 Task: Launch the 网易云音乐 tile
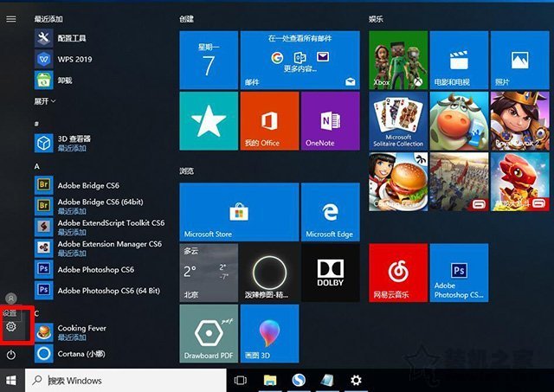397,273
